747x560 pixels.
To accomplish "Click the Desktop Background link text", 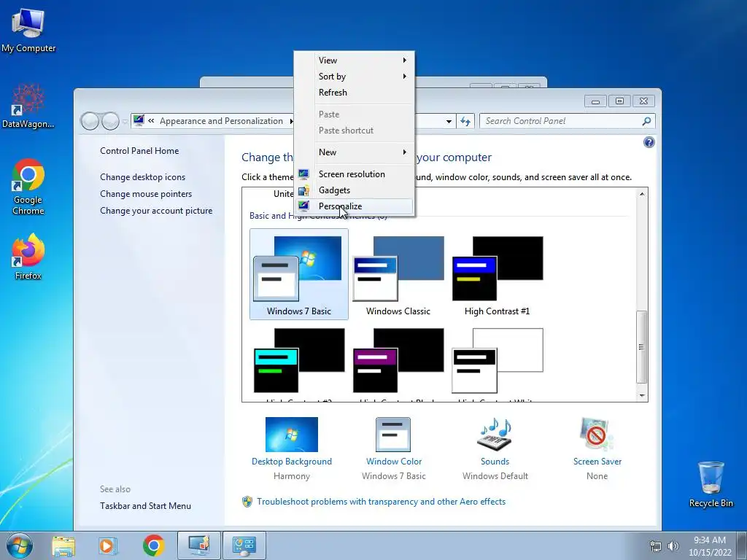I will (x=292, y=462).
